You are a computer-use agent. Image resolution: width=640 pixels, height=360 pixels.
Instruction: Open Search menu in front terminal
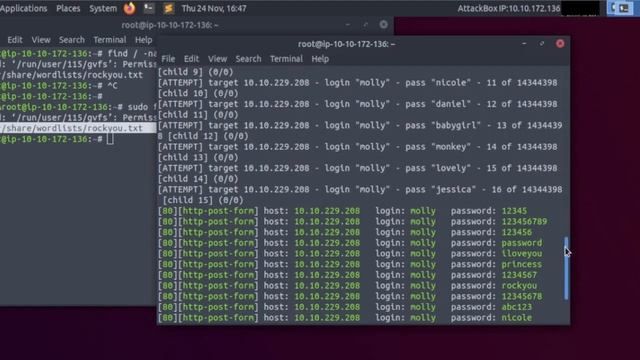248,59
